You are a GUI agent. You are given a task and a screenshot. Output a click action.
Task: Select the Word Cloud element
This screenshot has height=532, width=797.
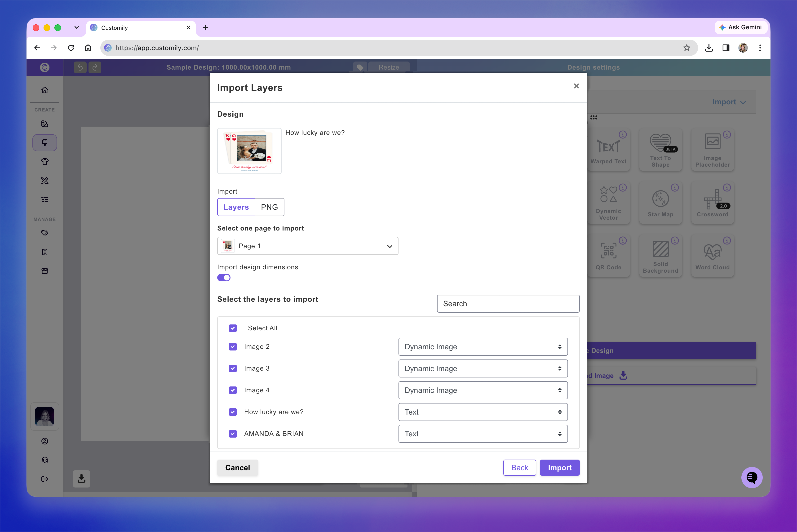pyautogui.click(x=713, y=256)
